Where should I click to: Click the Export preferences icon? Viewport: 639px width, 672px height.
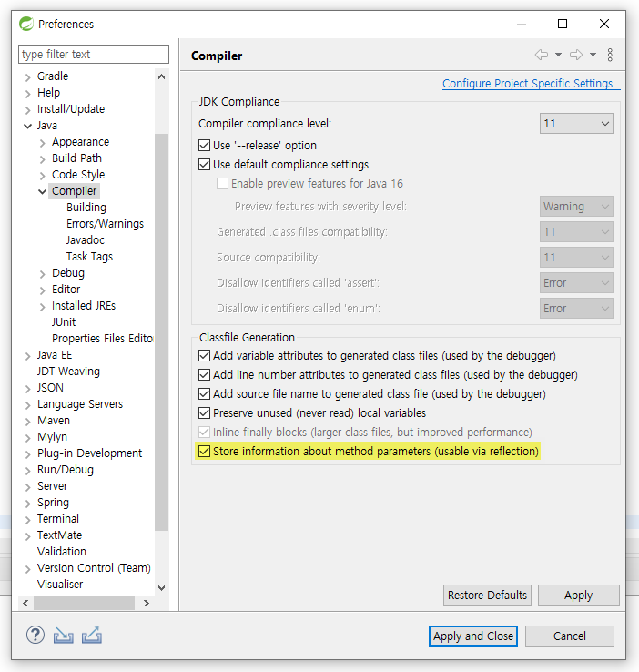tap(92, 636)
